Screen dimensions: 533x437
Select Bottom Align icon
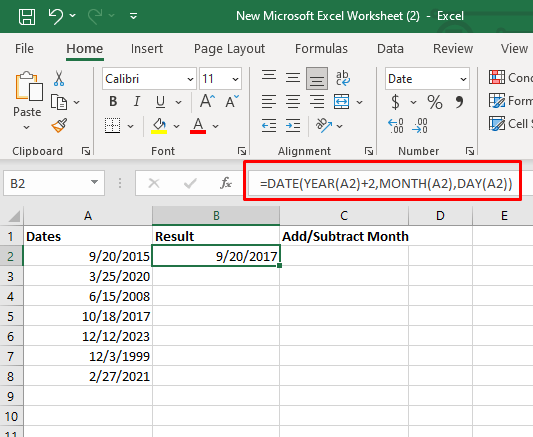(317, 78)
